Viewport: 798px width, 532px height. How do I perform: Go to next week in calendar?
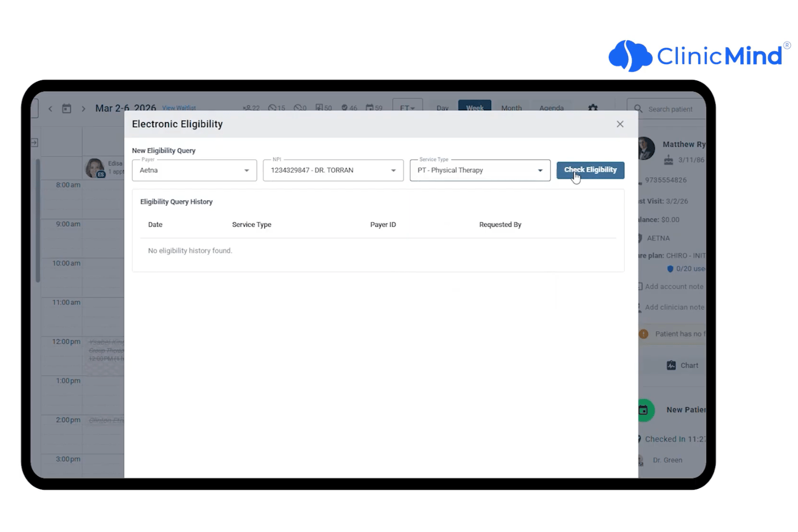click(83, 108)
